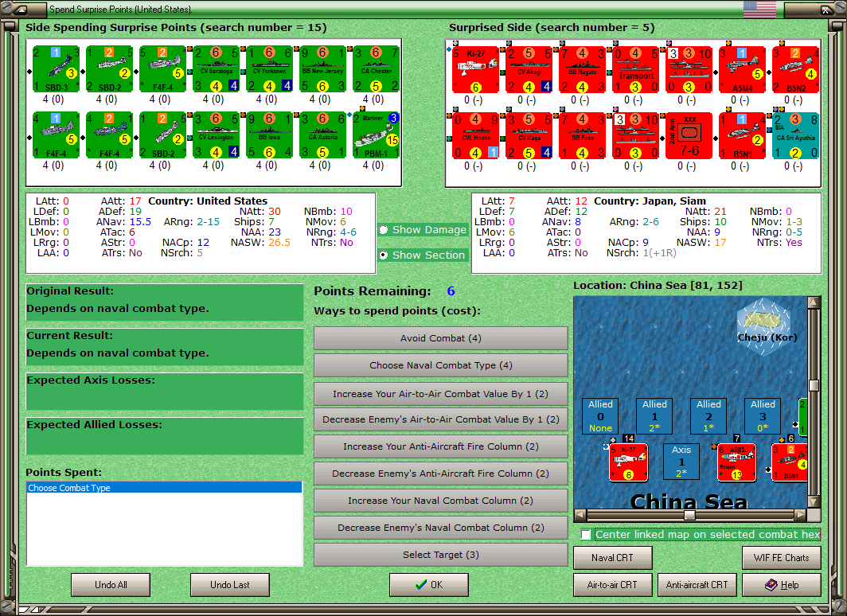Open the Air-to-air CRT chart

613,585
